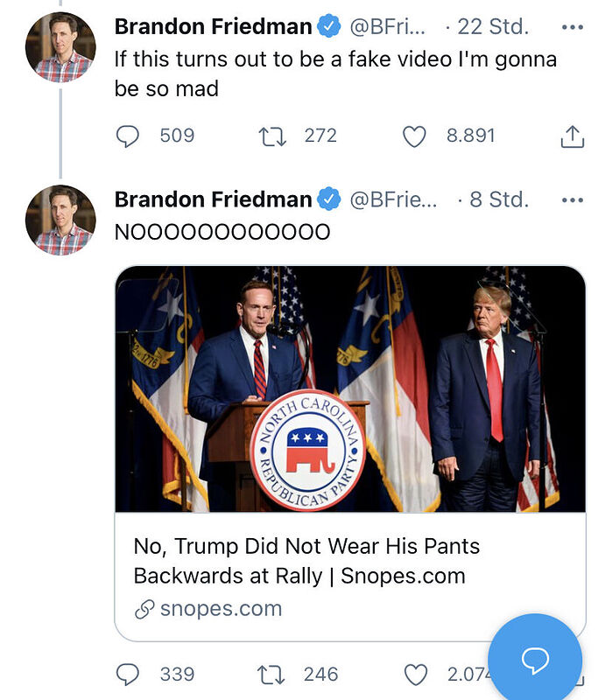Reply to the "fake video" tweet
The height and width of the screenshot is (700, 612).
pyautogui.click(x=128, y=136)
